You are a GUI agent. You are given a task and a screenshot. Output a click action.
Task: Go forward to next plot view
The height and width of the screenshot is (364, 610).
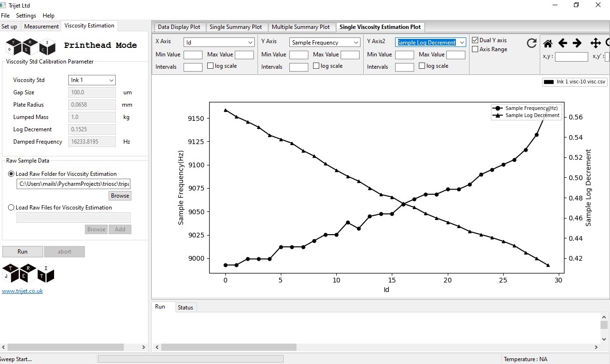coord(577,44)
